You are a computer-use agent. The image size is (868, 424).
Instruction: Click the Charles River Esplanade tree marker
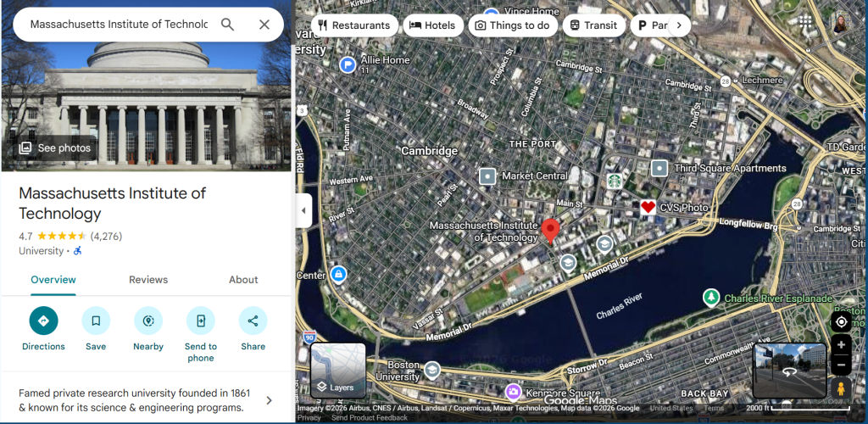pyautogui.click(x=711, y=298)
